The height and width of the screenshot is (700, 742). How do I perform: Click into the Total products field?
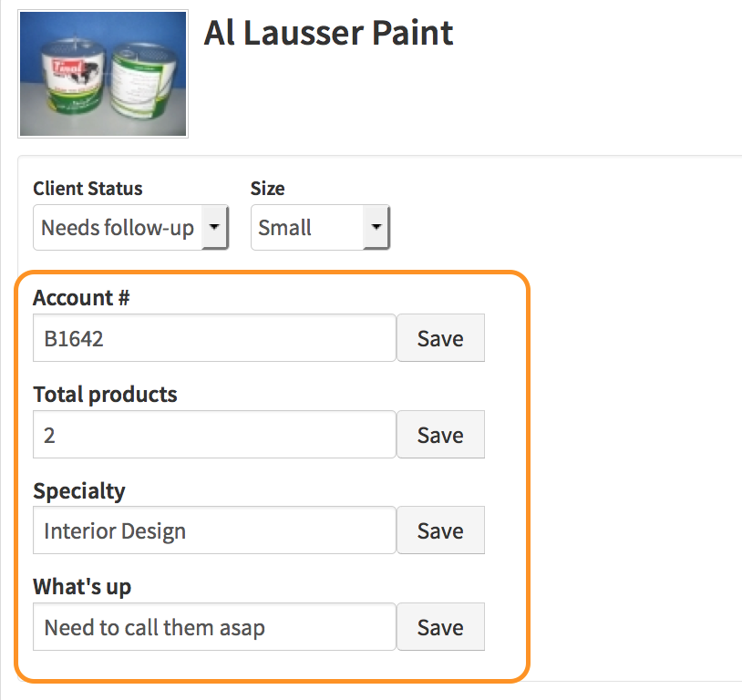(214, 435)
